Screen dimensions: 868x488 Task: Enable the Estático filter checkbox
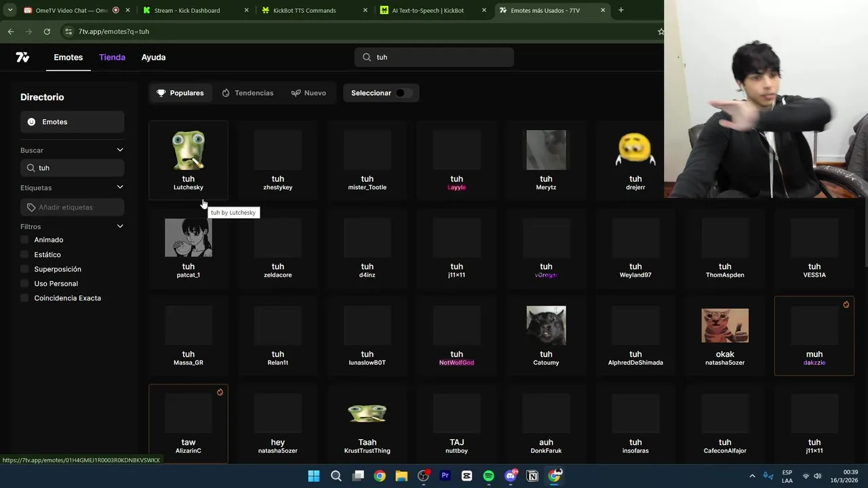24,255
